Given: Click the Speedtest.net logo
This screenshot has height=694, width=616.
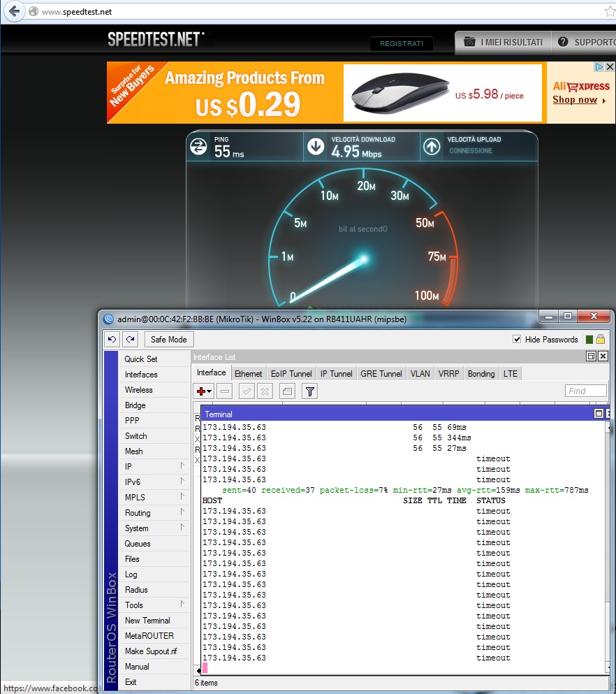Looking at the screenshot, I should coord(156,39).
